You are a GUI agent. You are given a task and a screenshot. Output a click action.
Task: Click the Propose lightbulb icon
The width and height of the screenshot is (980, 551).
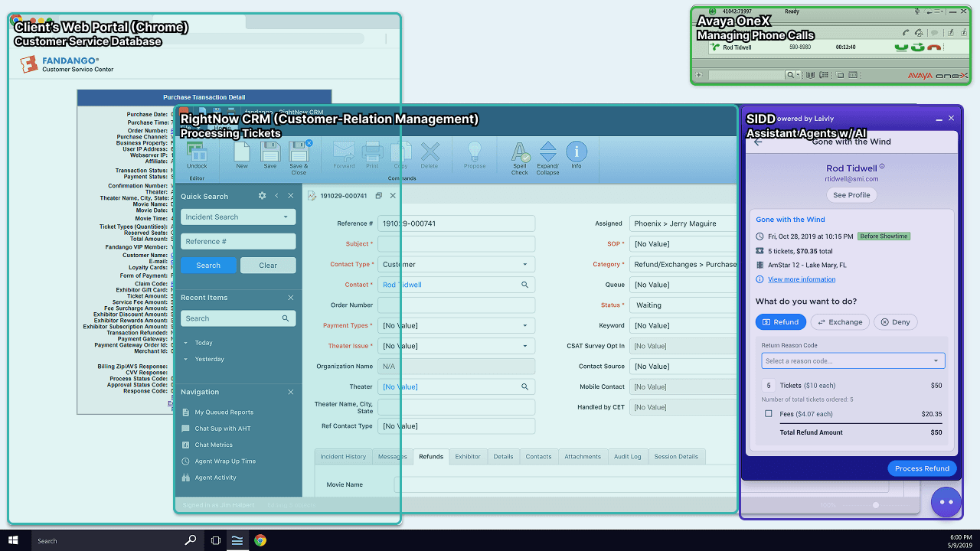pos(475,152)
